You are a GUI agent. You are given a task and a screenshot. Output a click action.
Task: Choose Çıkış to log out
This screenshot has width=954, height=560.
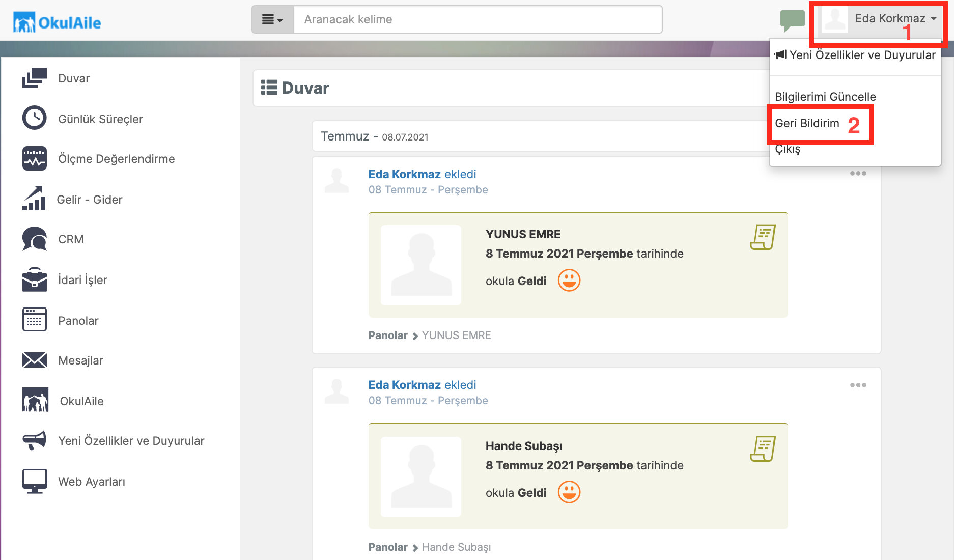(788, 149)
